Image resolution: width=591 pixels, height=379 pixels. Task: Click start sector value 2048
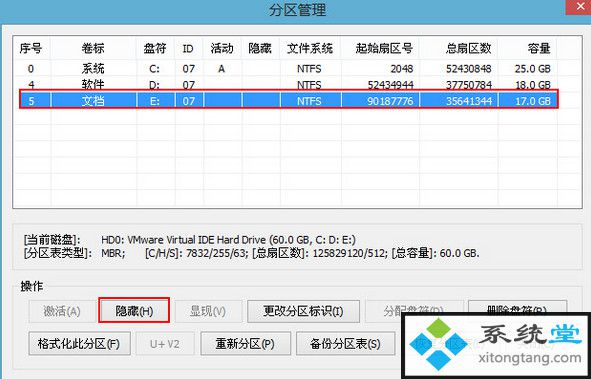pos(402,69)
